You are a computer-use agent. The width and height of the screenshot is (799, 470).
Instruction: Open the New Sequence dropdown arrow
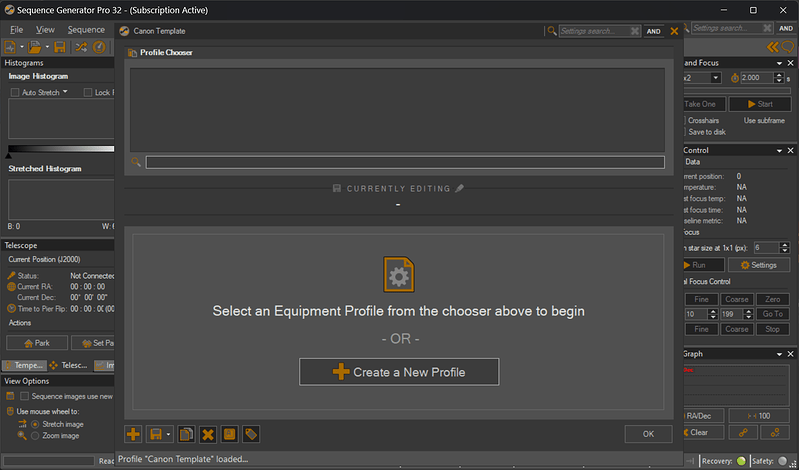(x=22, y=47)
